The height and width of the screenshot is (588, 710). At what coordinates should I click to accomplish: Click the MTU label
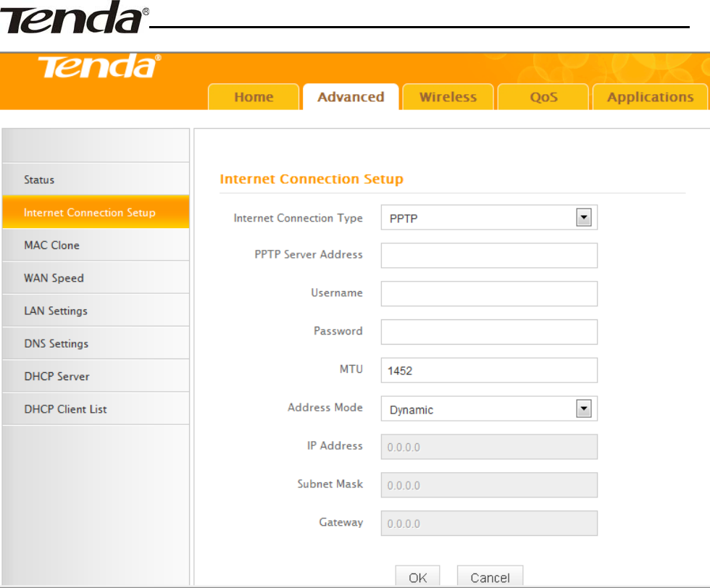click(x=351, y=369)
